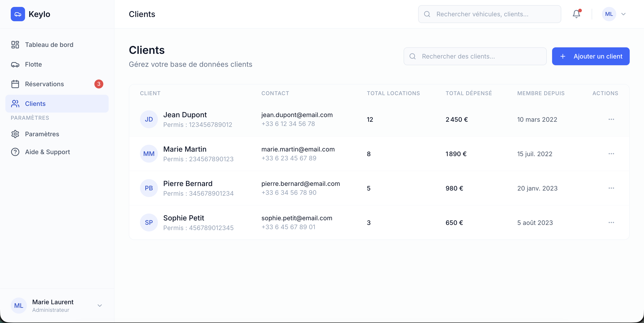This screenshot has width=644, height=323.
Task: Open Aide & Support page
Action: click(57, 152)
